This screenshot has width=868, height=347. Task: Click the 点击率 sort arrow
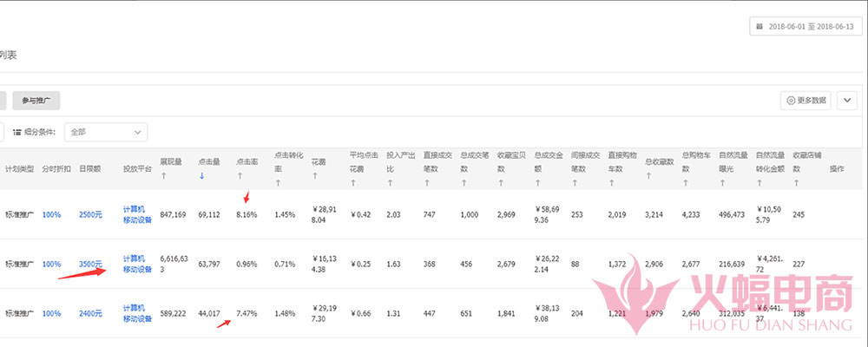click(x=240, y=176)
